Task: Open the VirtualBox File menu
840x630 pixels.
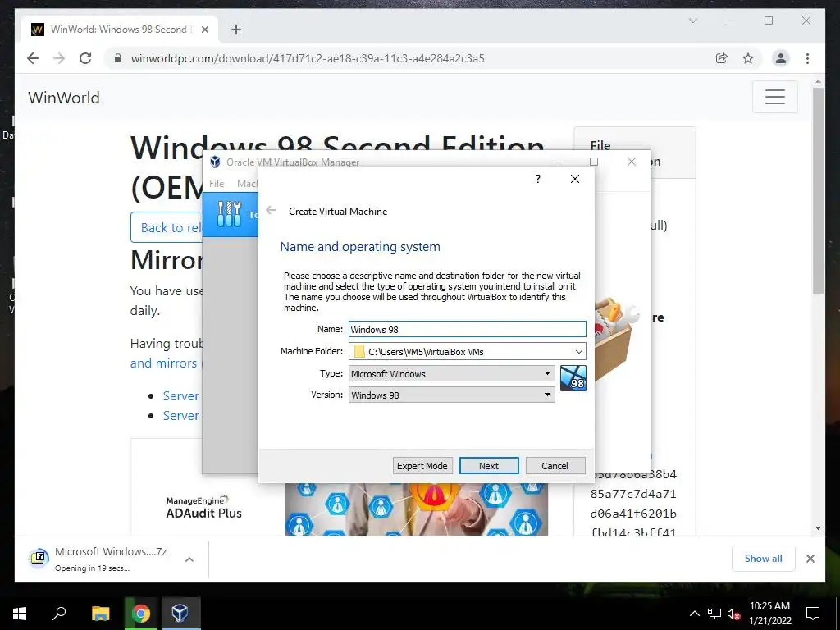Action: pyautogui.click(x=217, y=183)
